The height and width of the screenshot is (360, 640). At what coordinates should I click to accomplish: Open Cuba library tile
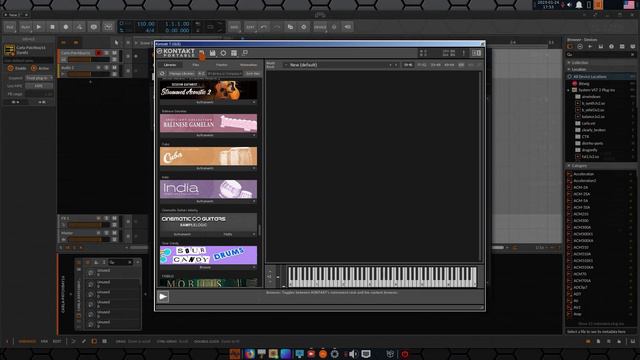[x=209, y=156]
